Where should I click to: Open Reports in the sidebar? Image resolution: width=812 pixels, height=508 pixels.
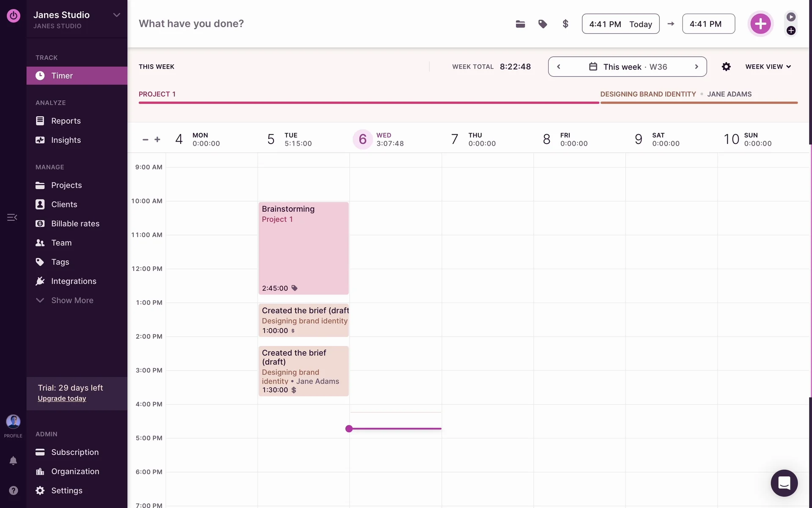point(66,121)
